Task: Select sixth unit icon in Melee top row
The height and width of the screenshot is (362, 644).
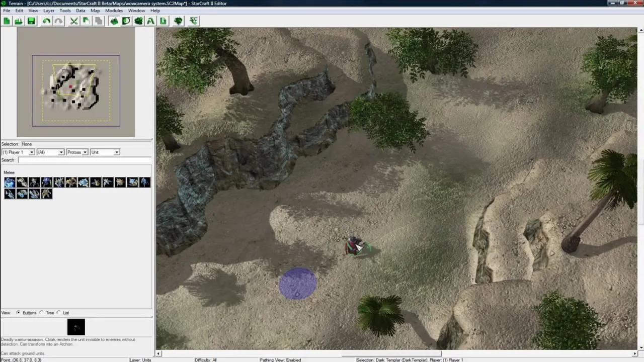Action: tap(71, 182)
